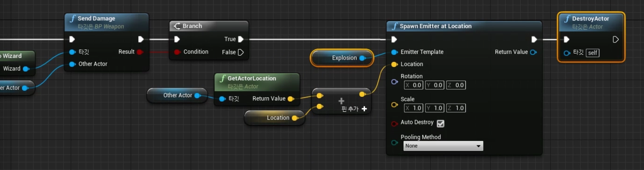This screenshot has height=170, width=644.
Task: Click the self value in DestroyActor
Action: (x=593, y=53)
